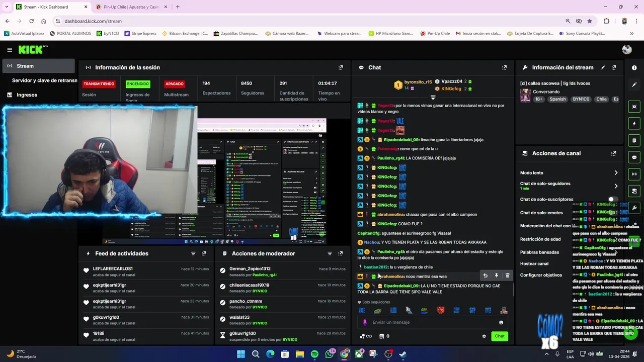The width and height of the screenshot is (644, 362).
Task: Filter the Feed de actividades list
Action: point(193,253)
